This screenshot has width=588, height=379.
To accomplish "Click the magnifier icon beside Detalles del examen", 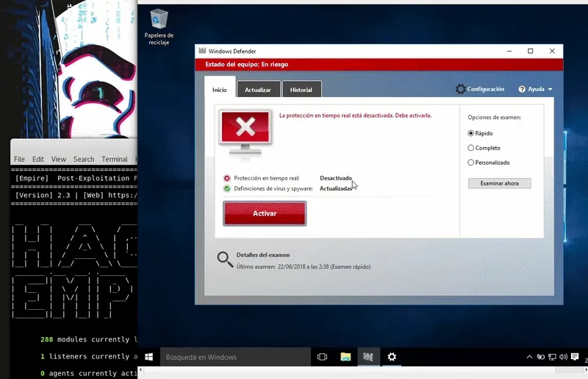I will coord(225,258).
